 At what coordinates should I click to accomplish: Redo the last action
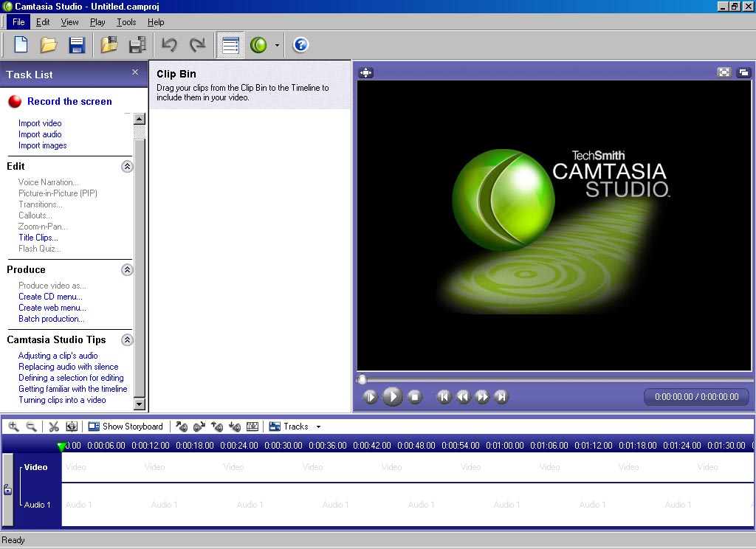[x=198, y=45]
